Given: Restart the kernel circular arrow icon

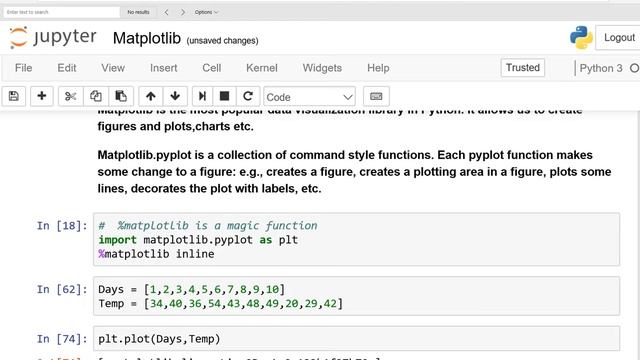Looking at the screenshot, I should pos(248,96).
